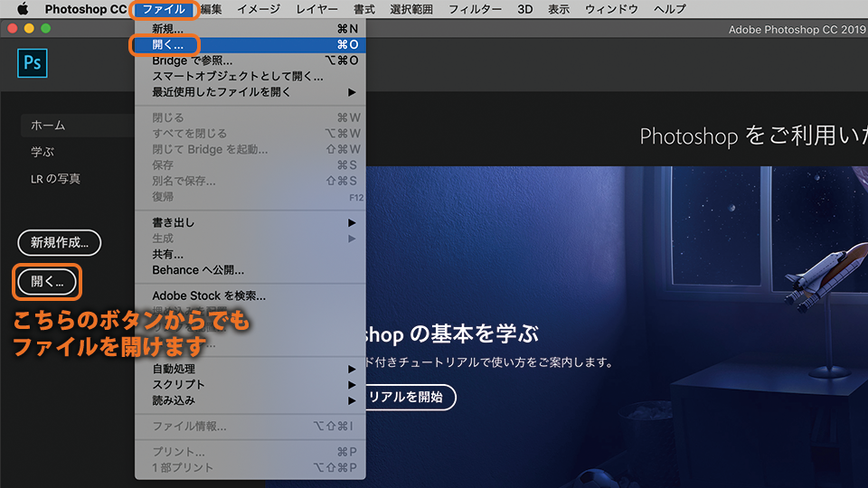Open the Photoshop CC application menu
Viewport: 868px width, 488px height.
tap(86, 9)
